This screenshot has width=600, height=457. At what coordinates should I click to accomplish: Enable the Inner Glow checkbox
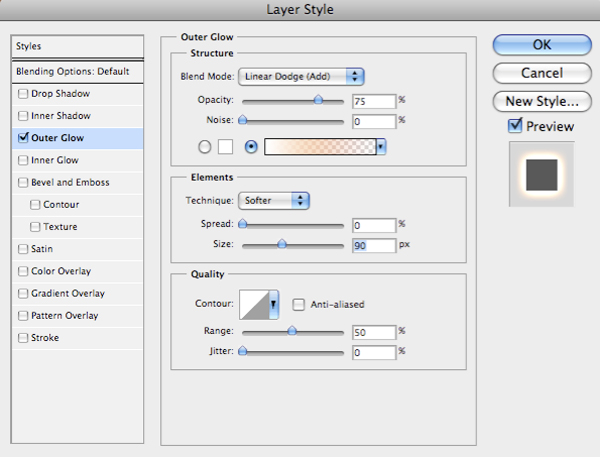23,160
